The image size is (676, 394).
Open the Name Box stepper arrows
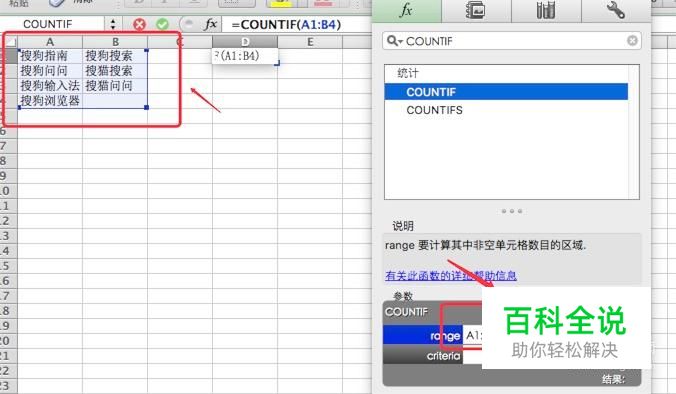(113, 24)
